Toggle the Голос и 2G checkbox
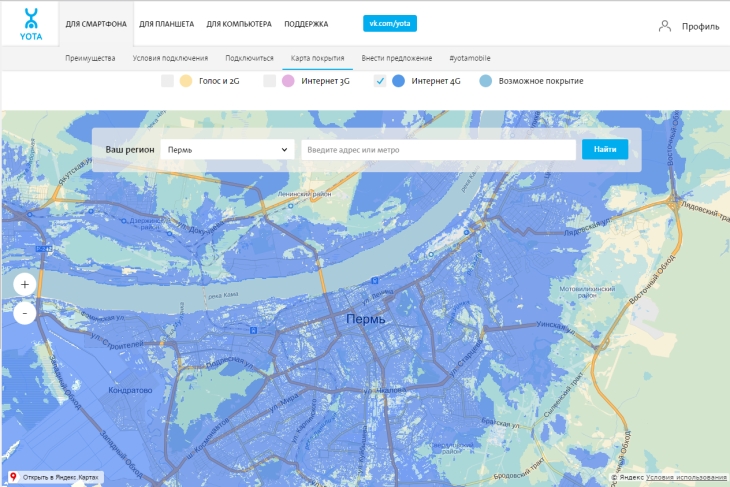730x487 pixels. coord(167,81)
